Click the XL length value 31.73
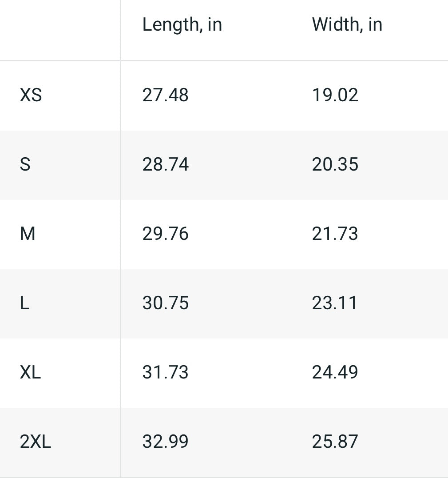 166,372
